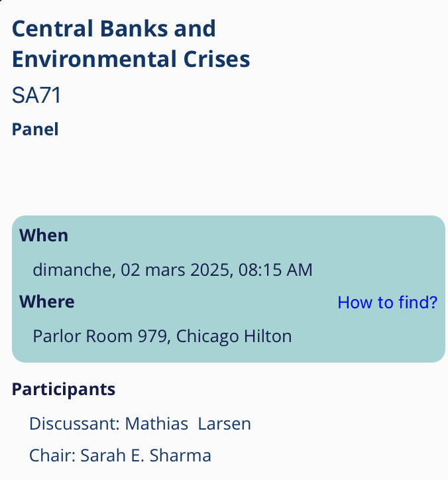Image resolution: width=448 pixels, height=480 pixels.
Task: Click the 'Chair:' role label
Action: pyautogui.click(x=52, y=456)
